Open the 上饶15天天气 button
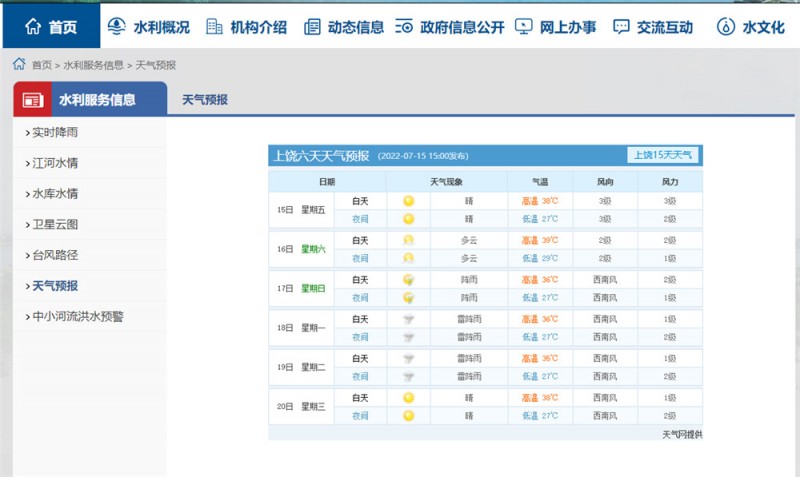This screenshot has height=477, width=800. (662, 155)
